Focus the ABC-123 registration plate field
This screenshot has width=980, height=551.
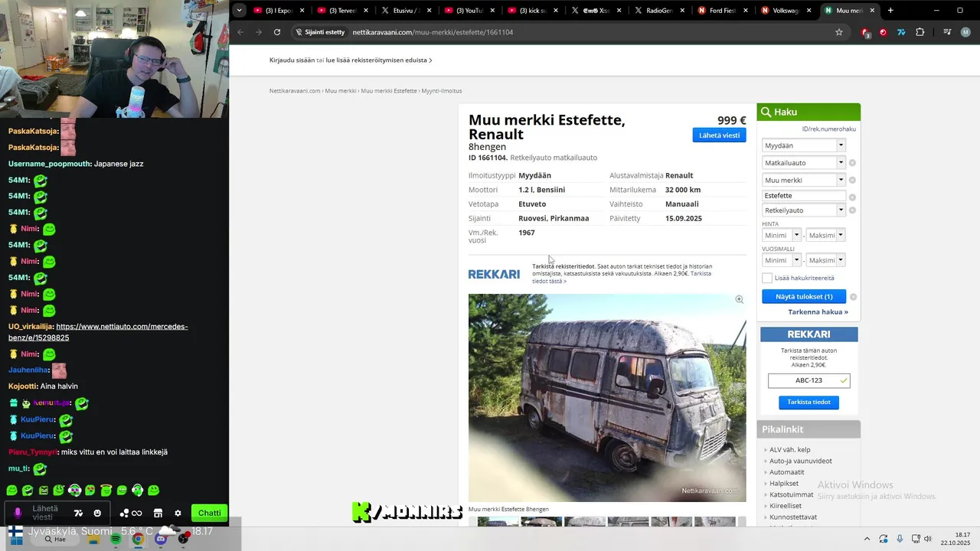[808, 380]
